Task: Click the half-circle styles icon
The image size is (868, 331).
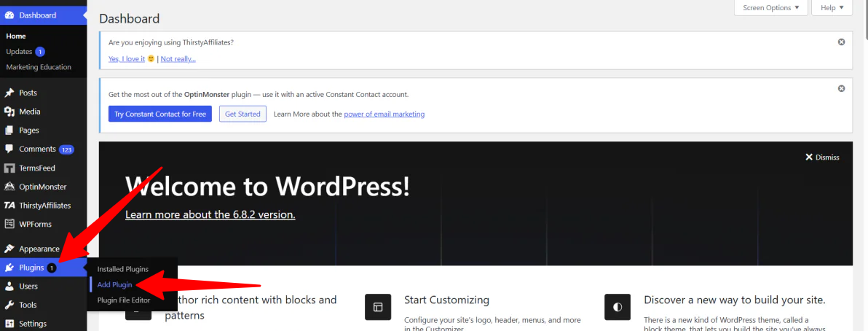Action: 618,307
